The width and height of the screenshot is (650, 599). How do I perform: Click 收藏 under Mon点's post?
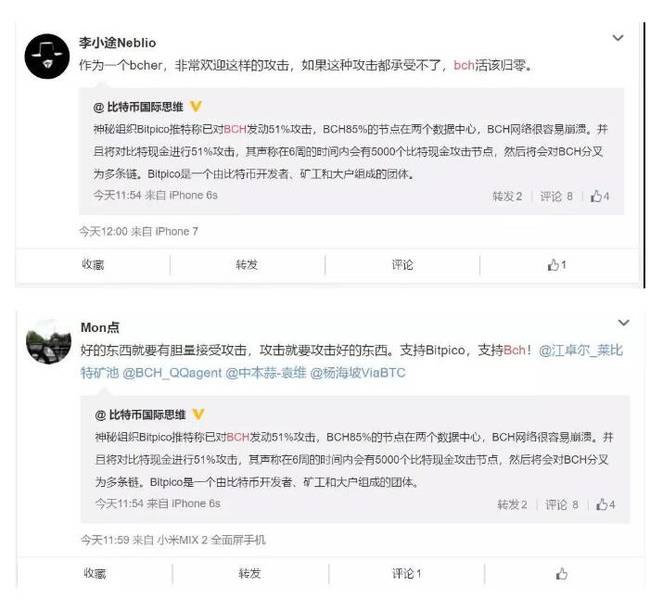coord(95,574)
